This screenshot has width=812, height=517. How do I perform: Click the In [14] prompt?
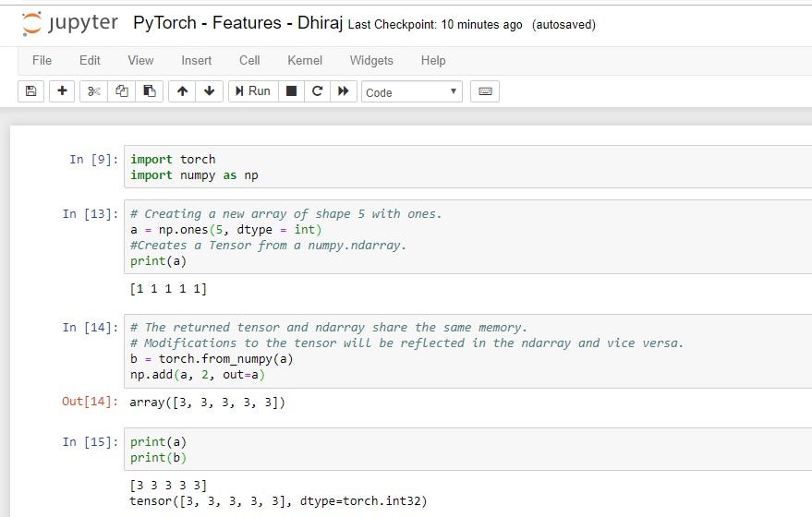tap(91, 328)
